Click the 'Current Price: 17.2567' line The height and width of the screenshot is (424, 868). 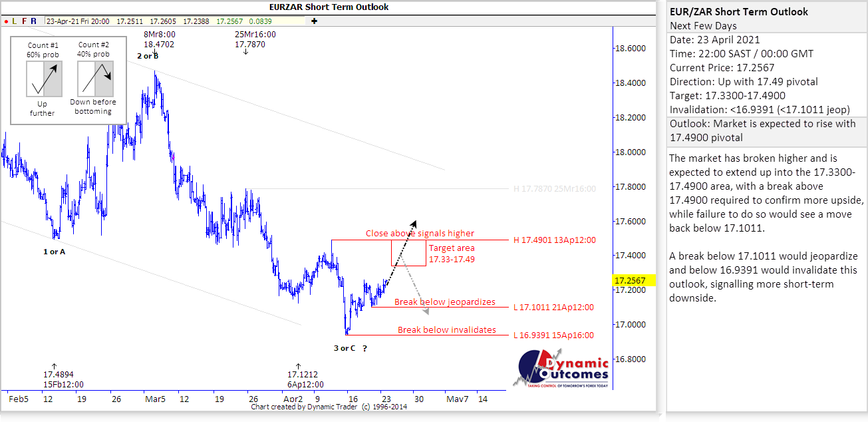point(722,68)
